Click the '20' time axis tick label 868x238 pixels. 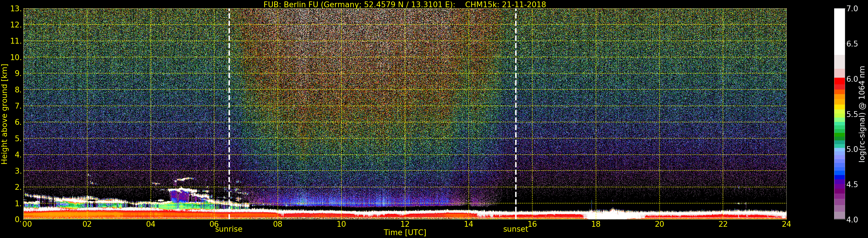click(659, 224)
